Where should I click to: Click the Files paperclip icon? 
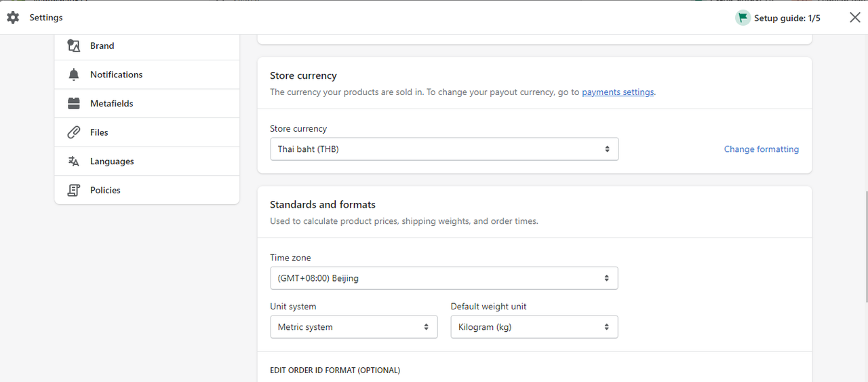pyautogui.click(x=74, y=132)
